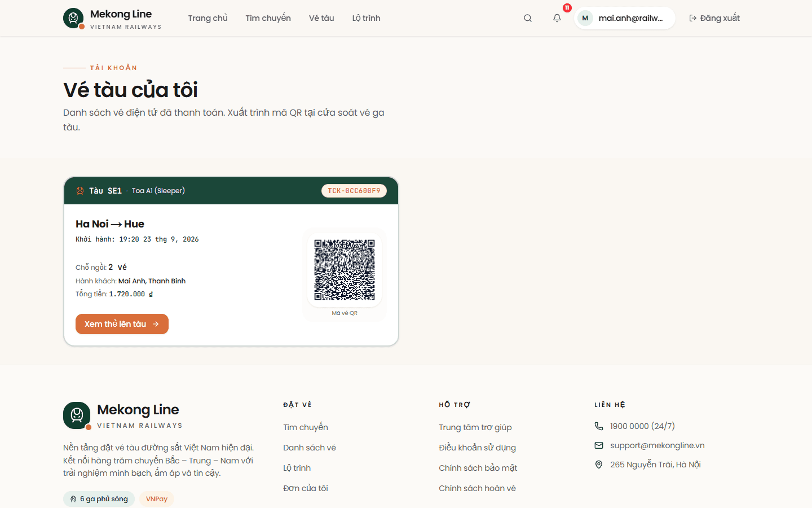The image size is (812, 508).
Task: Click the map pin icon beside address
Action: point(599,465)
